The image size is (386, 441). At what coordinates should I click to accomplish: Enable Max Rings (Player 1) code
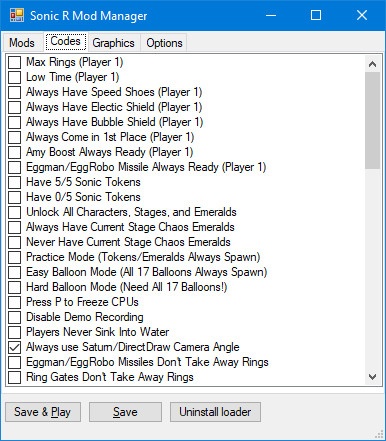point(14,62)
